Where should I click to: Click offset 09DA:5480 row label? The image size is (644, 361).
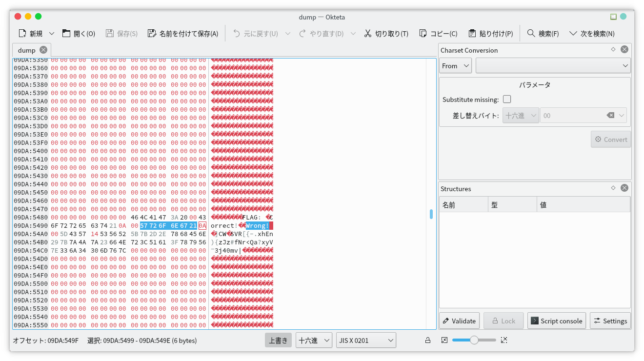[30, 217]
